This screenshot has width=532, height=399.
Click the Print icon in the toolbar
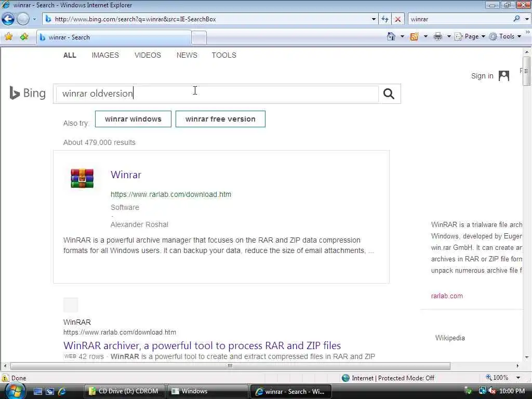(438, 36)
